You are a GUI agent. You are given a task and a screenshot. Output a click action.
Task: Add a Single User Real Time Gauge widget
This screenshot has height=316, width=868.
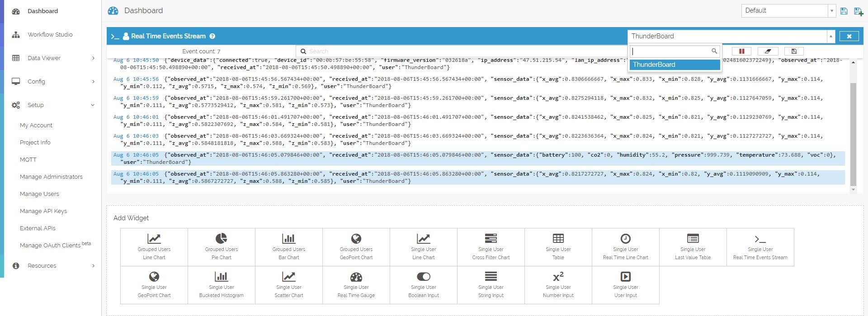356,284
